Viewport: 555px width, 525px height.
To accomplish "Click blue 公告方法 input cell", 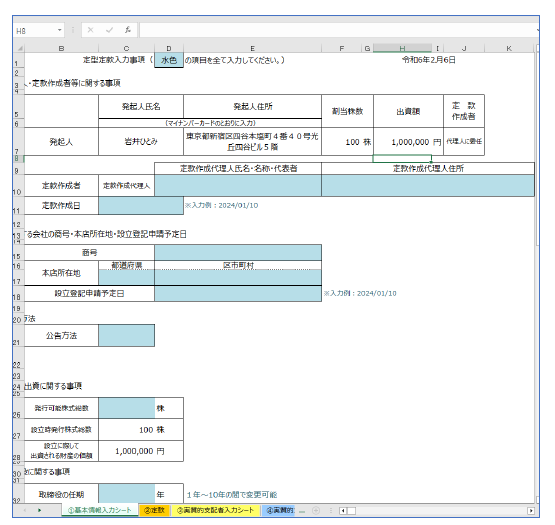I will [x=126, y=336].
